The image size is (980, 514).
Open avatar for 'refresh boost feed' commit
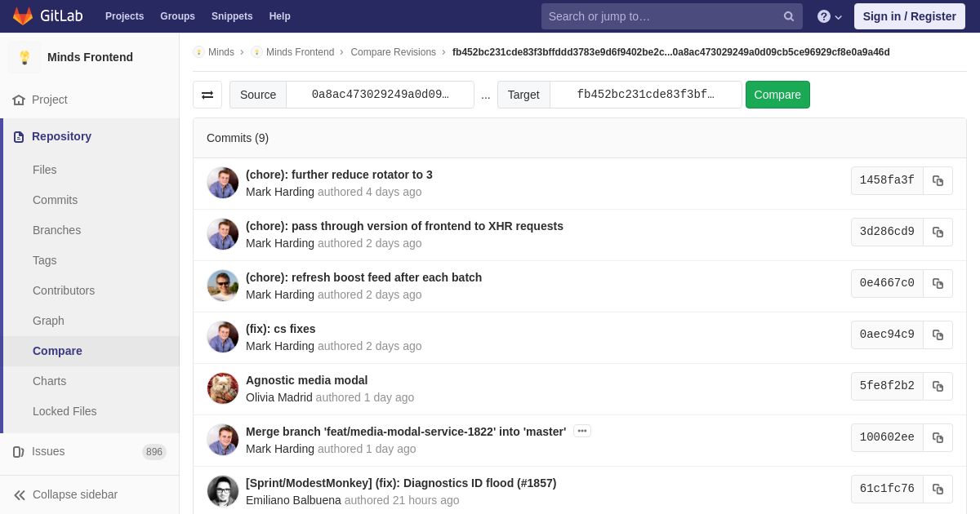tap(223, 286)
